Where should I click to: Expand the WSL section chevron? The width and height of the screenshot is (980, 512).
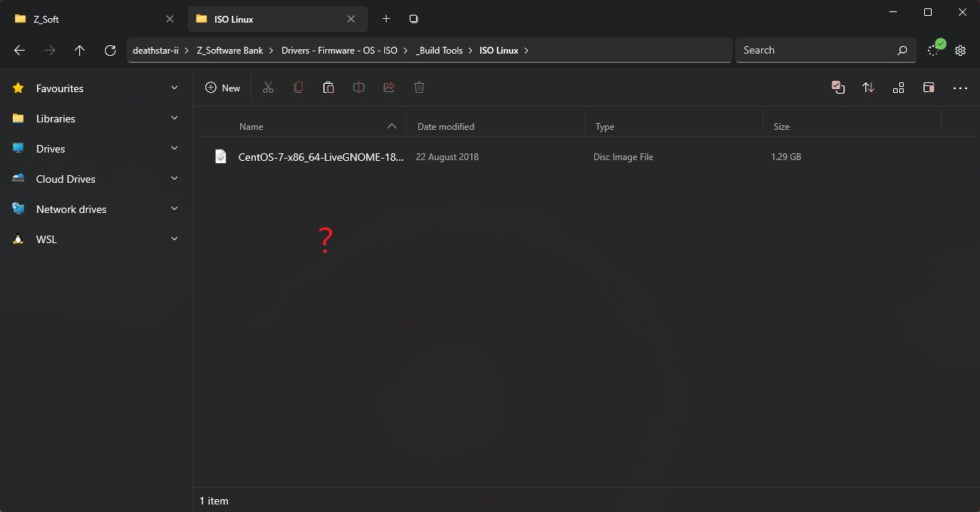(x=174, y=239)
